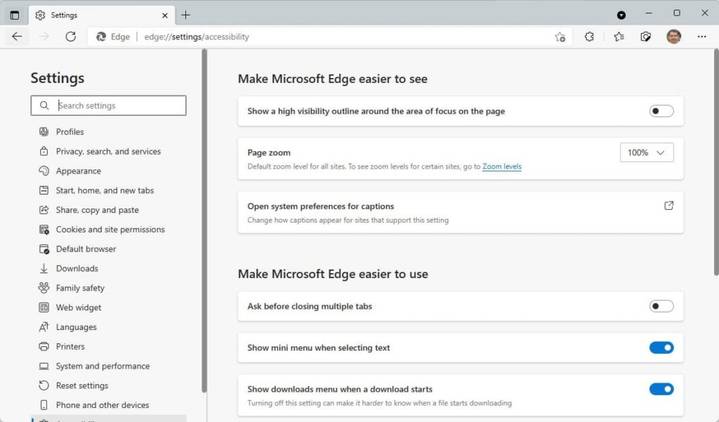
Task: Click the Downloads arrow icon in sidebar
Action: point(44,268)
